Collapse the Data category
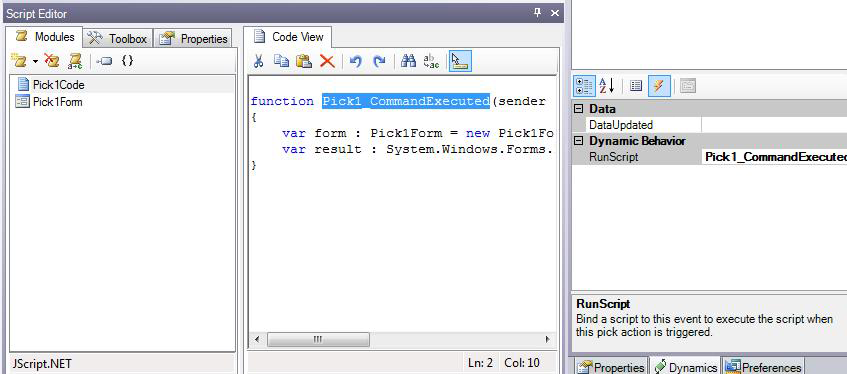Image resolution: width=847 pixels, height=374 pixels. click(579, 109)
